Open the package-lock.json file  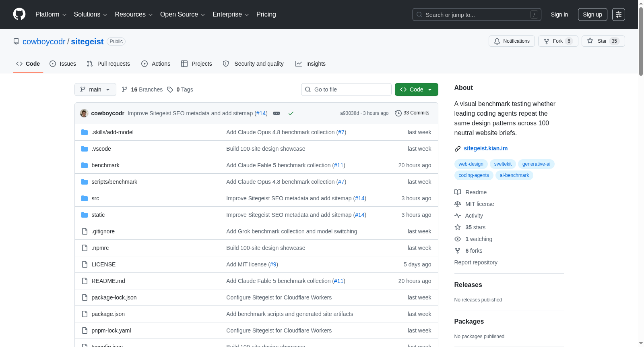click(114, 297)
